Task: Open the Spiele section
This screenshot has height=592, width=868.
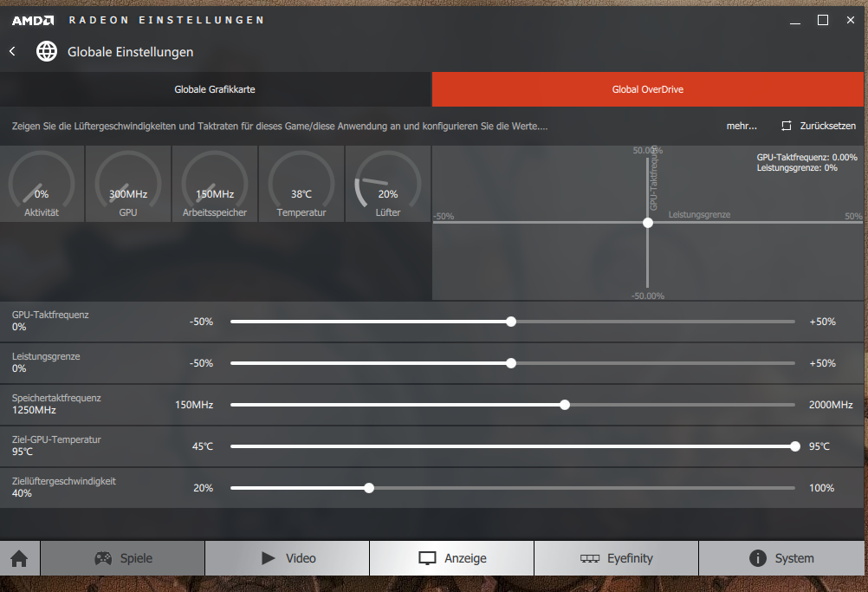Action: click(122, 558)
